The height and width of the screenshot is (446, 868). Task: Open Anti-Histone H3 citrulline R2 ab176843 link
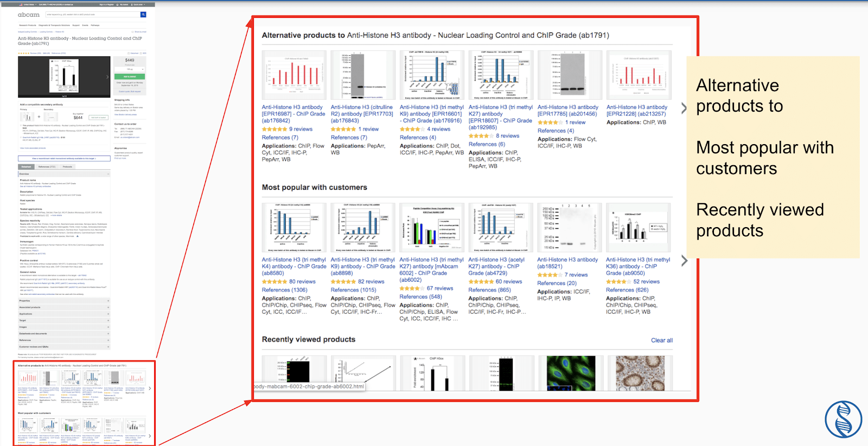362,114
